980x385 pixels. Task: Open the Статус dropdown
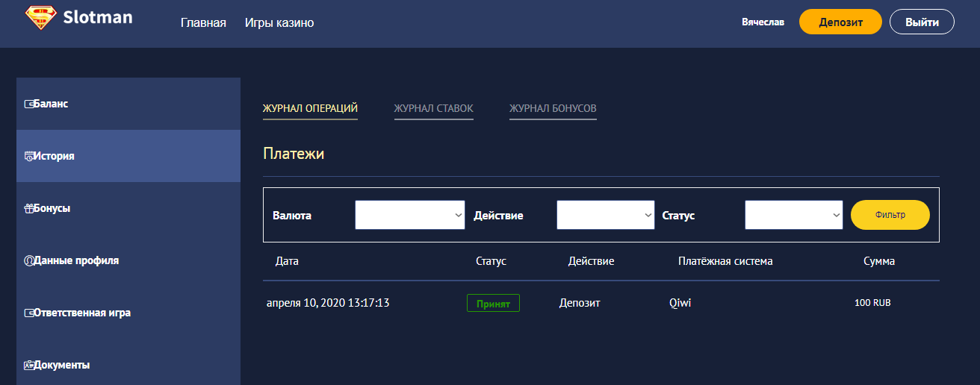tap(794, 215)
